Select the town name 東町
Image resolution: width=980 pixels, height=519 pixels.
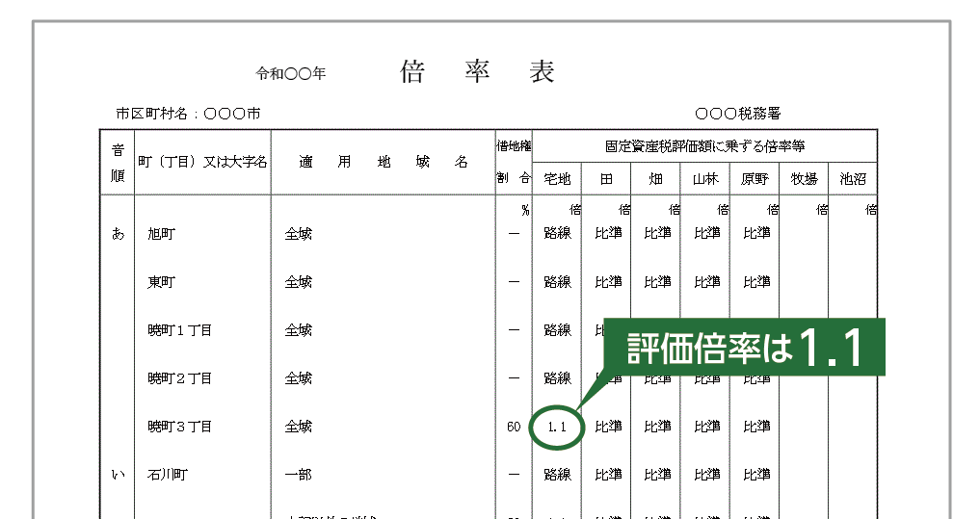pyautogui.click(x=161, y=282)
